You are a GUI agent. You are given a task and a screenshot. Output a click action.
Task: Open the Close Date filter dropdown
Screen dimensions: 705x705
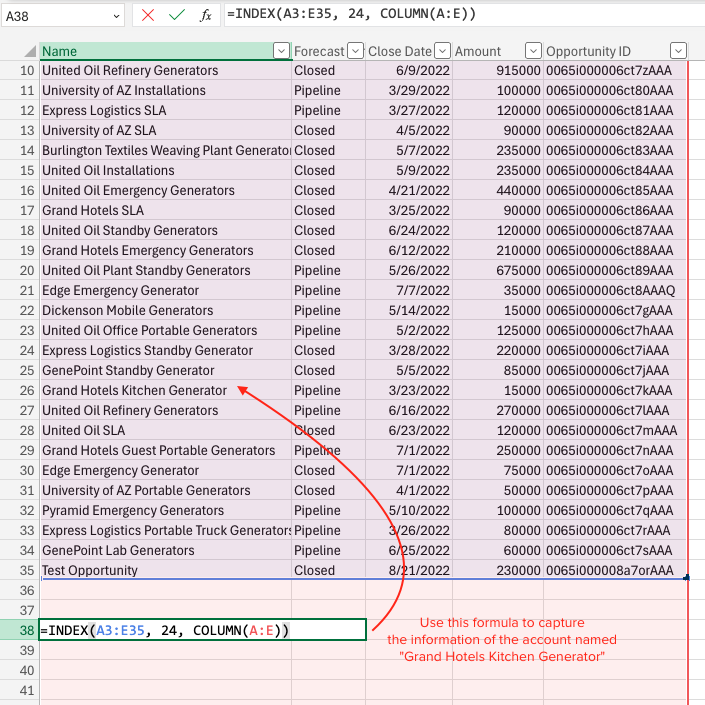click(442, 51)
